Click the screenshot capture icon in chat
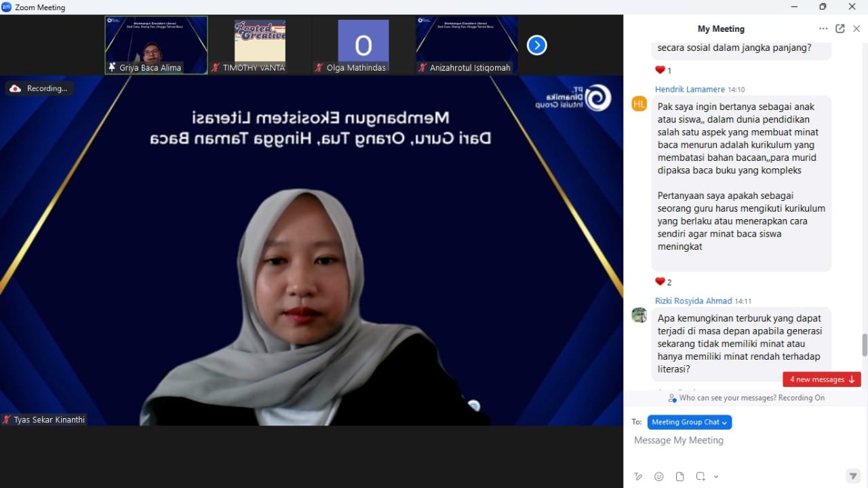 point(701,476)
